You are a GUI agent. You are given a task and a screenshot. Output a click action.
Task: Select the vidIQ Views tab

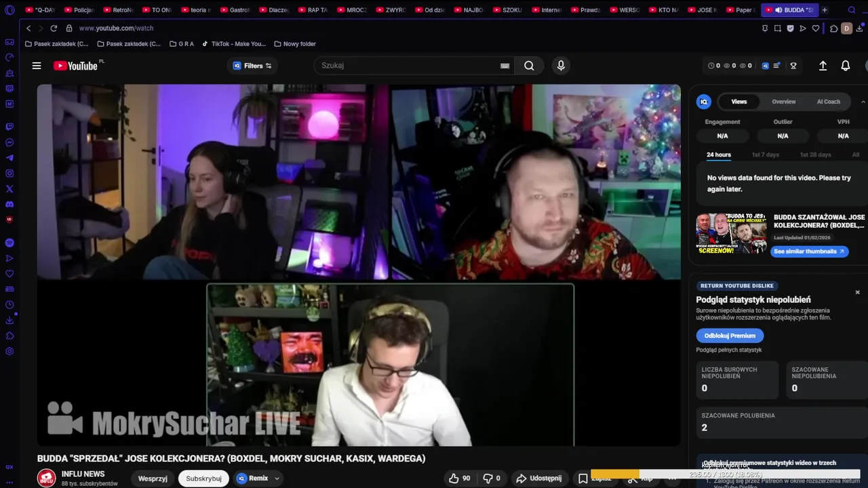[739, 102]
